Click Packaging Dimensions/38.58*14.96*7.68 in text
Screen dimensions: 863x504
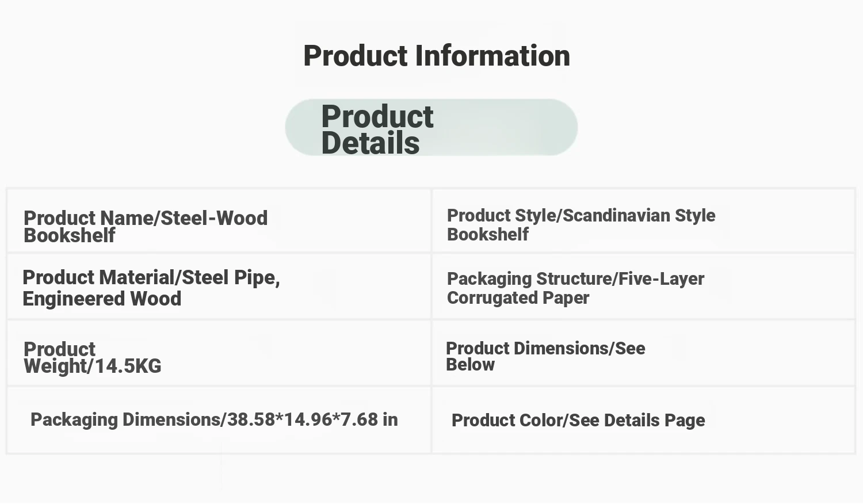tap(214, 420)
